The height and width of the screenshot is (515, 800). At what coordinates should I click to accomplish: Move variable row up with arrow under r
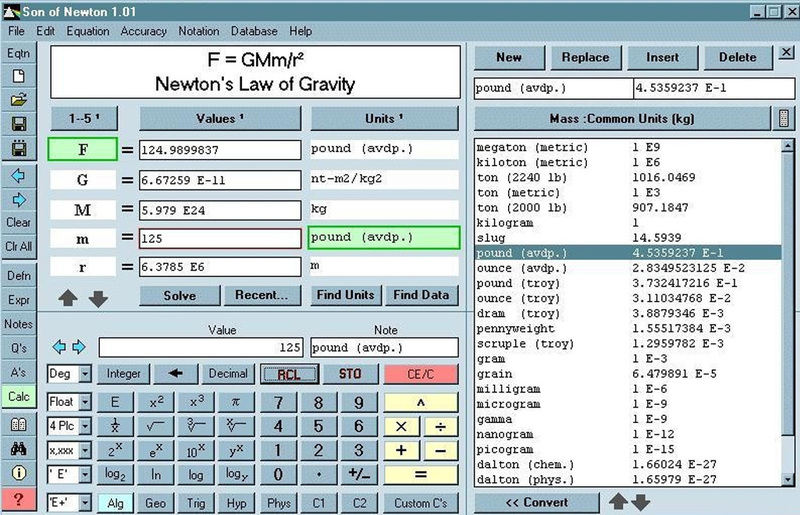pos(68,298)
